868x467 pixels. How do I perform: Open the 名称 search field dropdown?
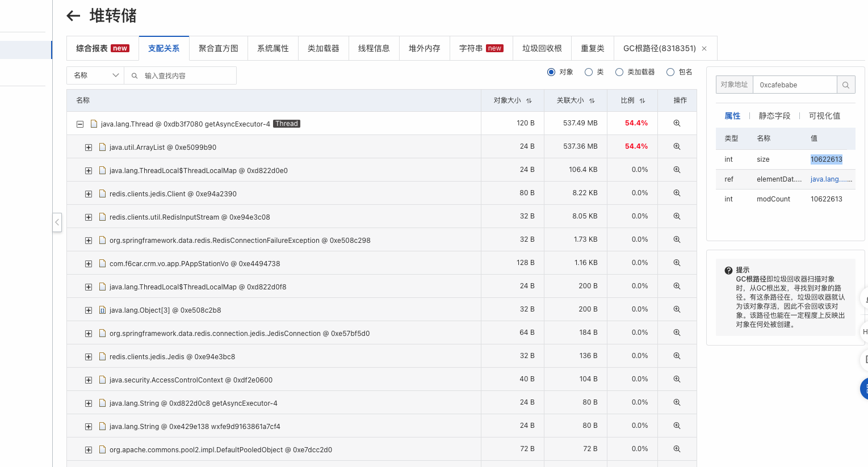[95, 75]
